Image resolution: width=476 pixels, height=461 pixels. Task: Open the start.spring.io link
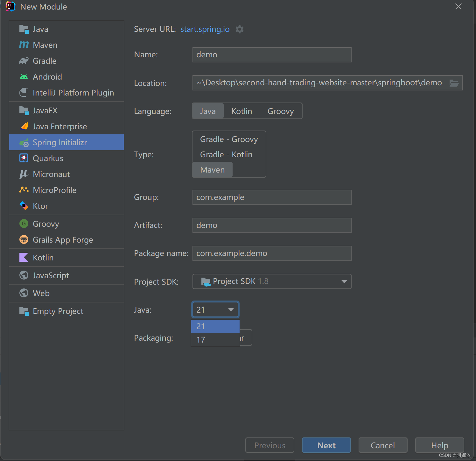205,29
